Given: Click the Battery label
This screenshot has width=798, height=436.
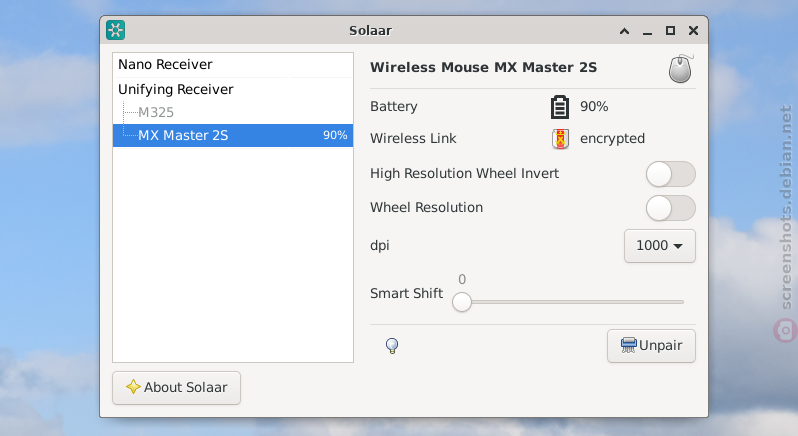Looking at the screenshot, I should pos(393,106).
